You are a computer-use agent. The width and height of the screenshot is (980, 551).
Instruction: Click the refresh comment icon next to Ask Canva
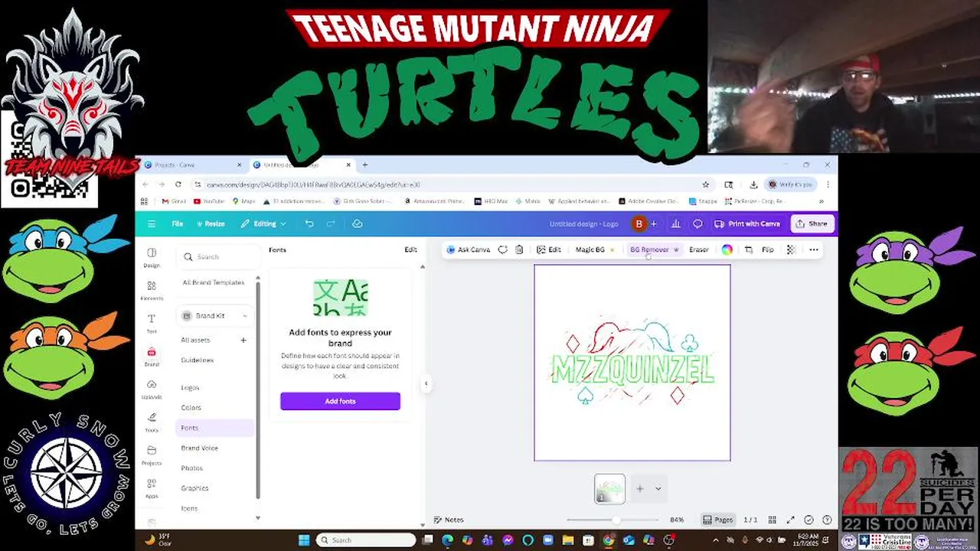(x=502, y=249)
